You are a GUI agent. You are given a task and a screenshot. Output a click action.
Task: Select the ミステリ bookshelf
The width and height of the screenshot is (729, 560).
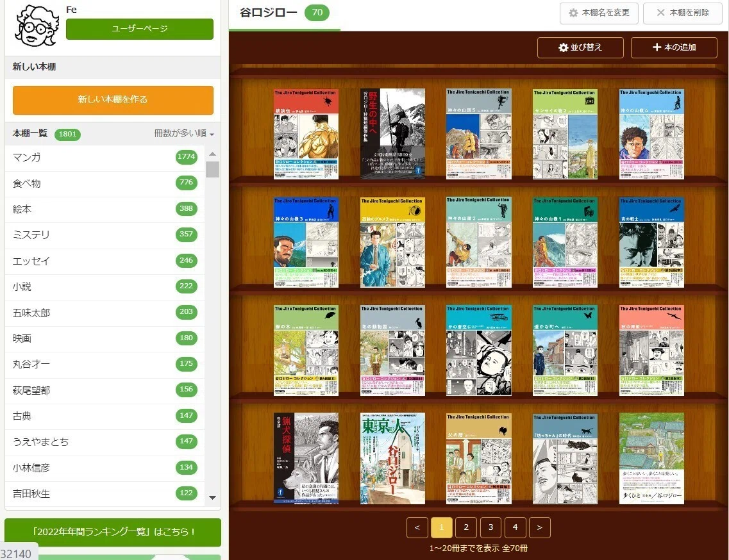coord(105,235)
